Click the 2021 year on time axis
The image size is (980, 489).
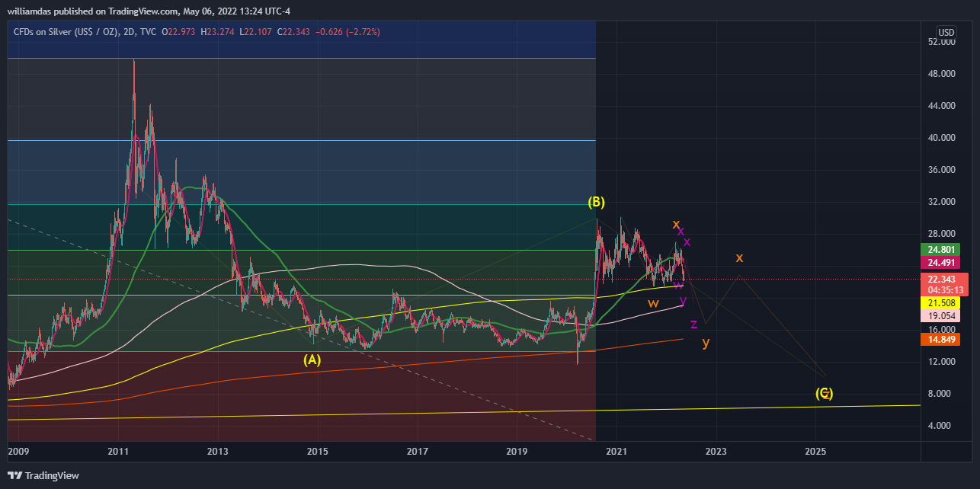[x=617, y=452]
